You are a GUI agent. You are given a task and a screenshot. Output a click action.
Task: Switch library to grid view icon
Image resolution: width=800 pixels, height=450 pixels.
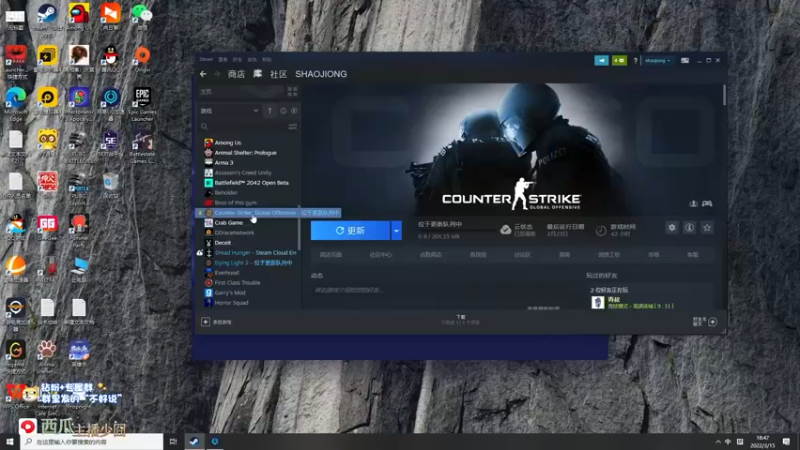(292, 91)
